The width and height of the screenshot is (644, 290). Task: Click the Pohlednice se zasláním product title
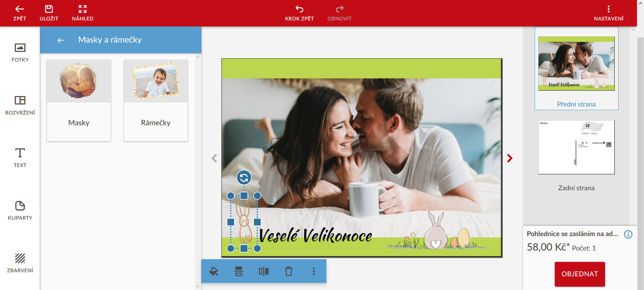(x=572, y=234)
